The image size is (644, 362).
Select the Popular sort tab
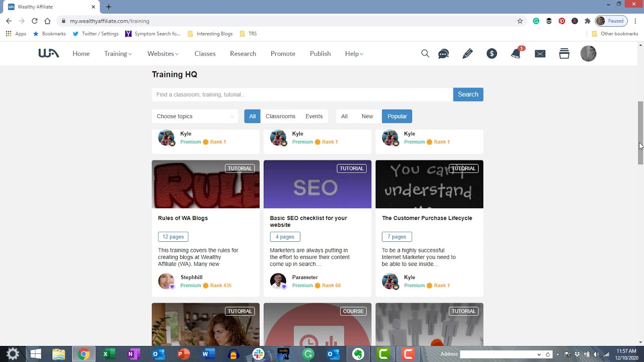pos(397,116)
